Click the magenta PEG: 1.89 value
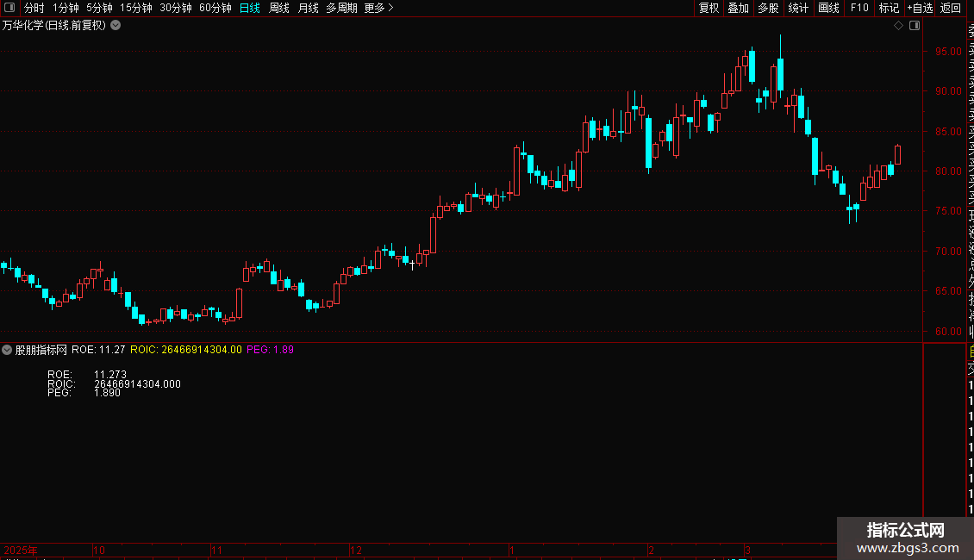 [270, 350]
